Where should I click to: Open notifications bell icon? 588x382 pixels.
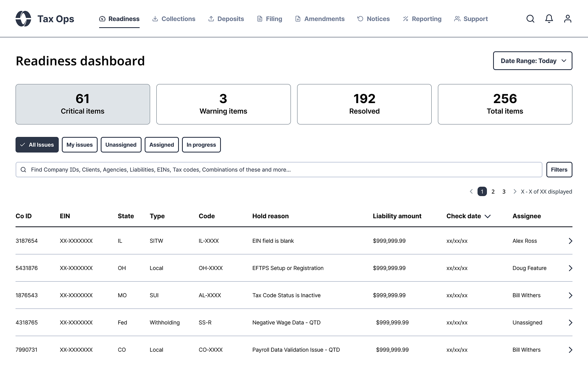pyautogui.click(x=549, y=19)
